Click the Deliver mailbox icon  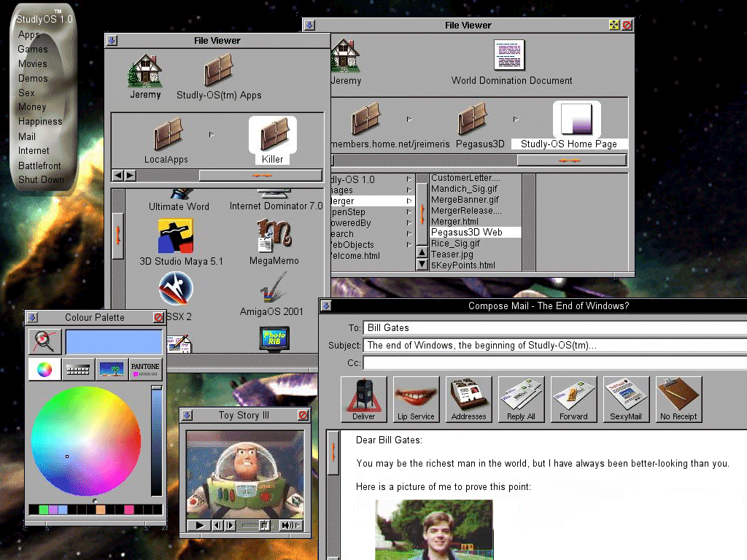364,399
